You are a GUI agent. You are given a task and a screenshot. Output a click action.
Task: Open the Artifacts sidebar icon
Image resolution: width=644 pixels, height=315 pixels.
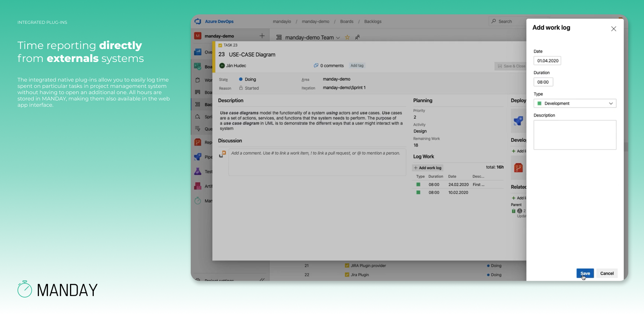pyautogui.click(x=198, y=186)
